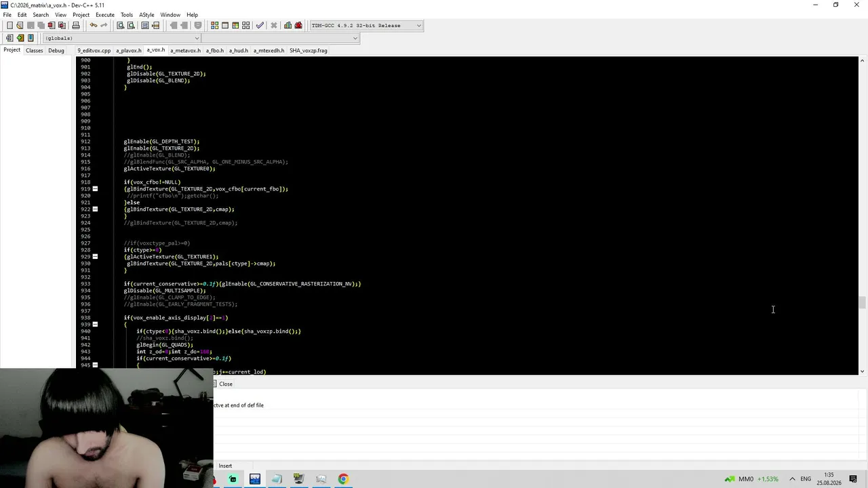Click code line glBegin(GL_QUADS);

pos(165,344)
